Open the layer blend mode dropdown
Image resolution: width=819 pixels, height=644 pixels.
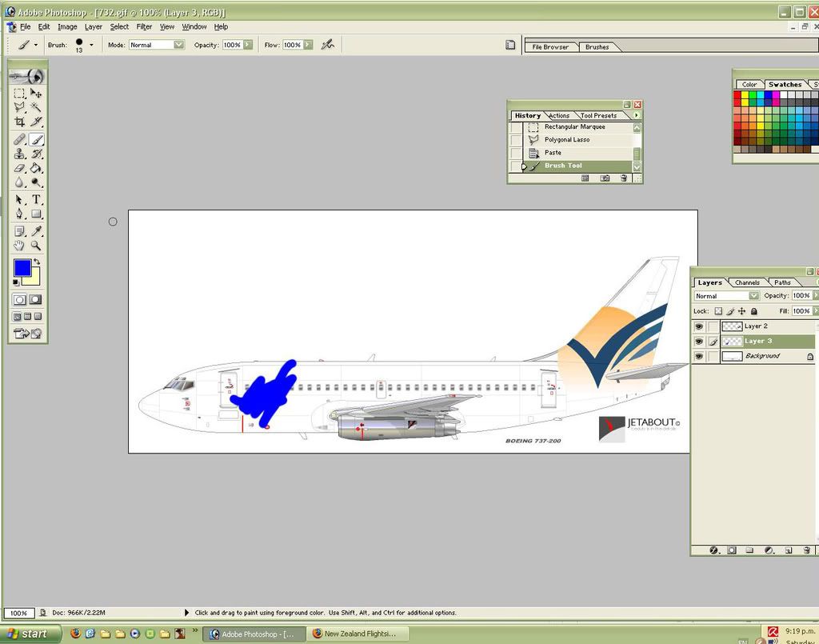point(726,296)
